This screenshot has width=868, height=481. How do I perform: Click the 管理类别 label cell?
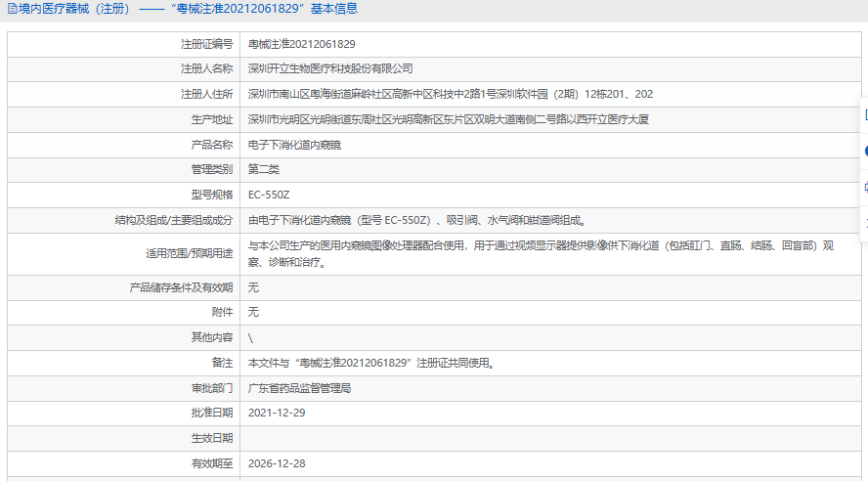123,170
